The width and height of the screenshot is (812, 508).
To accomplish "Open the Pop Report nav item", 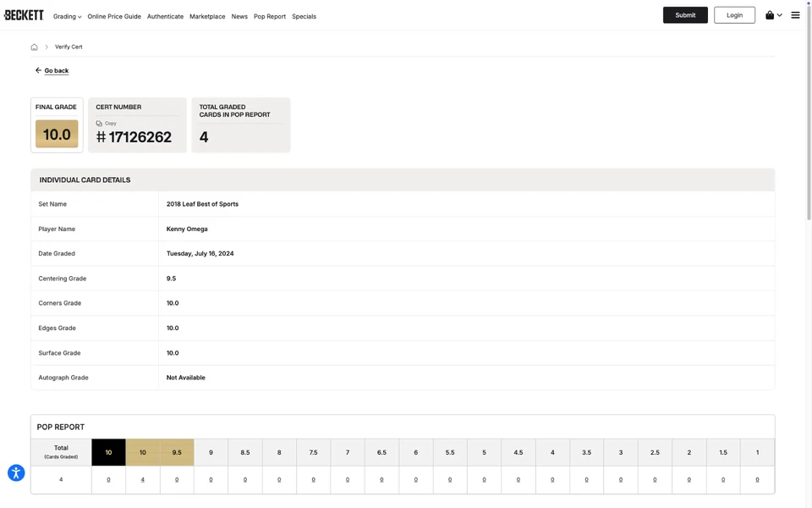I will click(x=270, y=16).
